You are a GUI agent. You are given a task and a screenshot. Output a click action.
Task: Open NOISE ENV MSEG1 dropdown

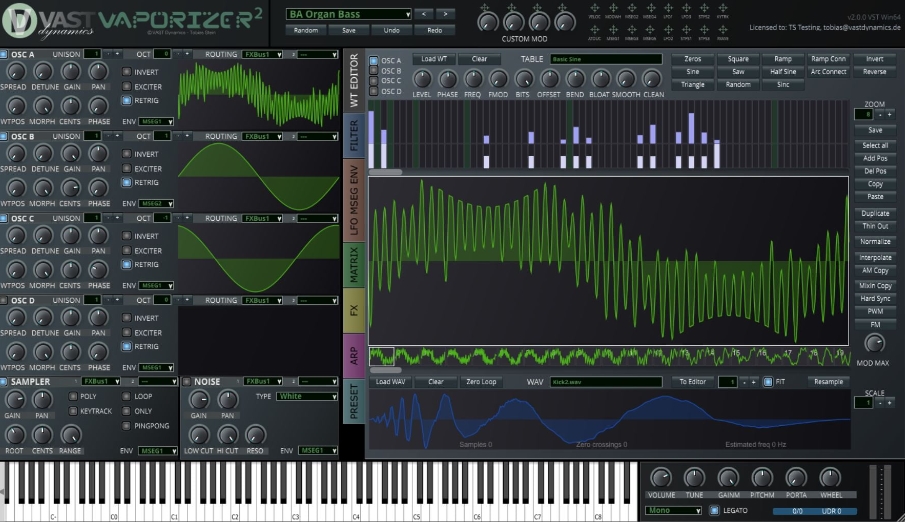pyautogui.click(x=318, y=450)
